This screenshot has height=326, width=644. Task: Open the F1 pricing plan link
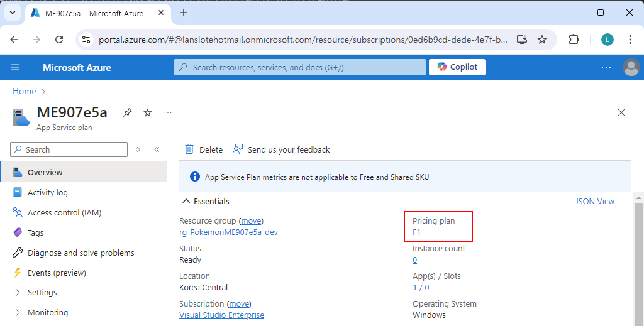tap(416, 232)
